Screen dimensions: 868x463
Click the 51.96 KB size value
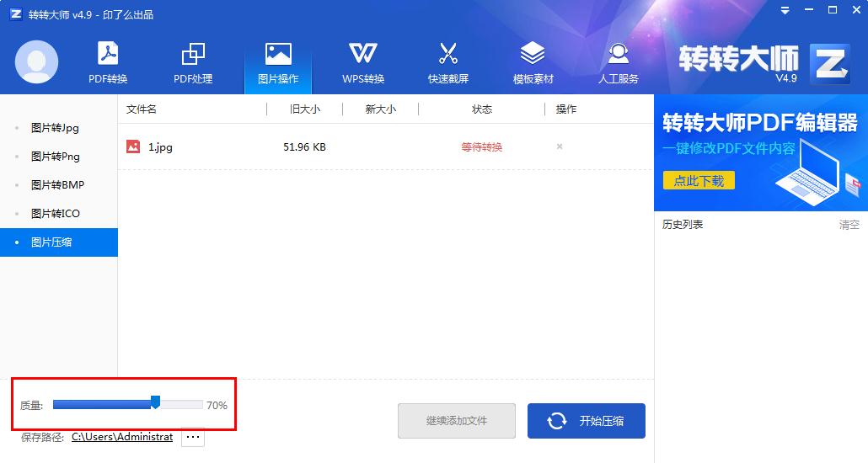coord(304,147)
